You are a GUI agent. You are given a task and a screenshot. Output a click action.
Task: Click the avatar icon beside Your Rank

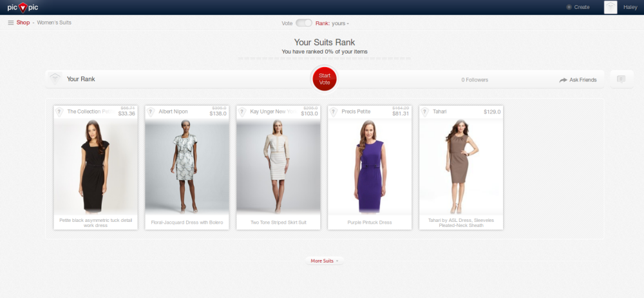[x=55, y=79]
